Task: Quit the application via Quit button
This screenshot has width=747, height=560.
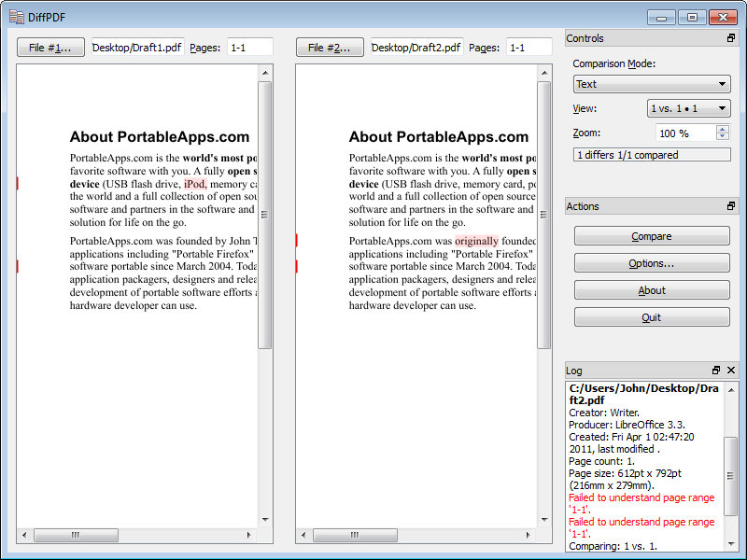Action: [x=652, y=317]
